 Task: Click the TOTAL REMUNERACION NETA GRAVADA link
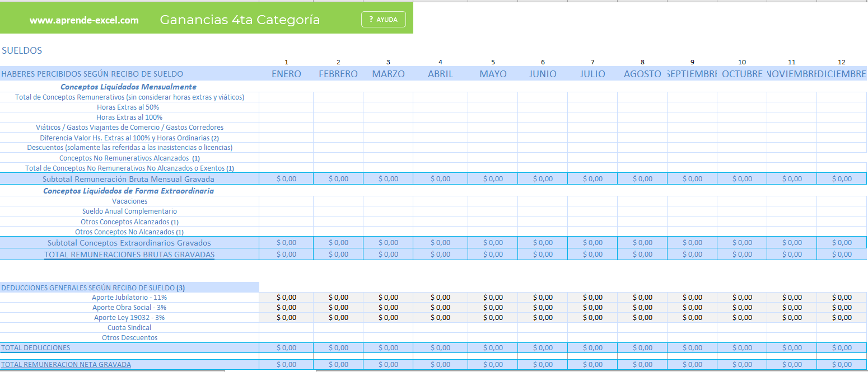pyautogui.click(x=66, y=365)
